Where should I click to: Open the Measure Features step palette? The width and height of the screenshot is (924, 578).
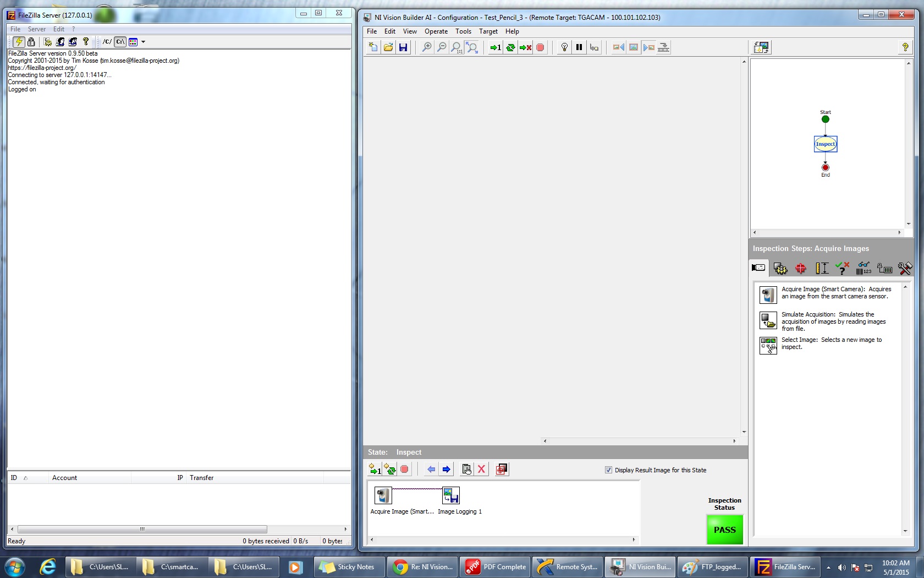pos(822,269)
